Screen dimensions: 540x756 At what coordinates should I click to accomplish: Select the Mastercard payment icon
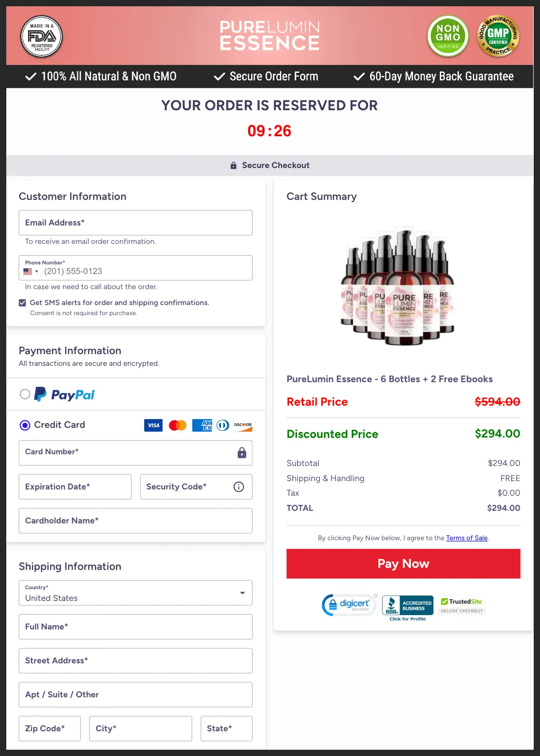177,425
